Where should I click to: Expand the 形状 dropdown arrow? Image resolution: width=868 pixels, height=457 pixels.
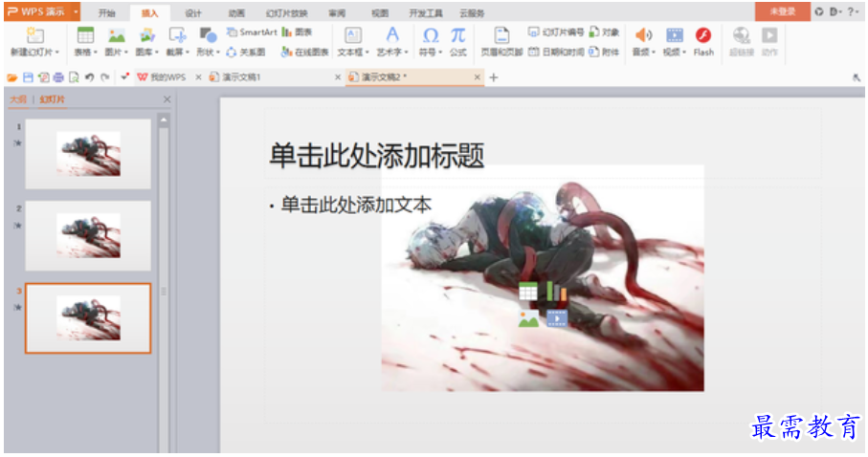click(218, 53)
